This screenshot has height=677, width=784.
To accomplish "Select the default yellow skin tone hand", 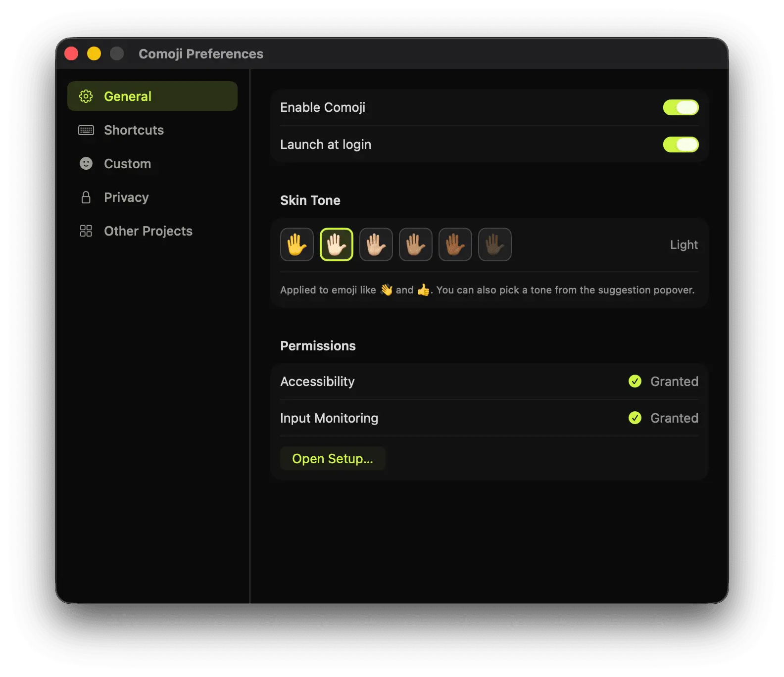I will 297,244.
